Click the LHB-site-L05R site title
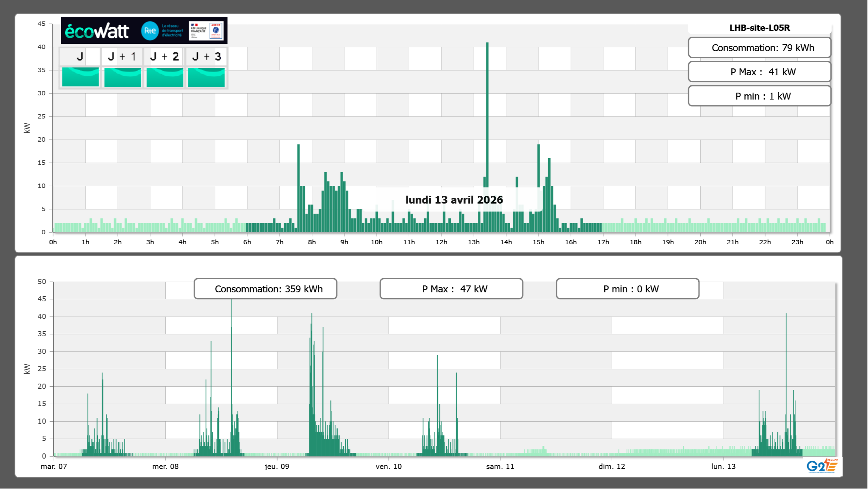This screenshot has width=868, height=489. [759, 28]
